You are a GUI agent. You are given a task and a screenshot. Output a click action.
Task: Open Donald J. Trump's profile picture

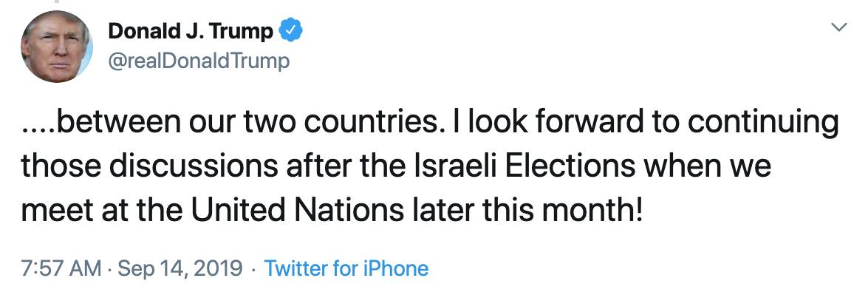[x=56, y=46]
